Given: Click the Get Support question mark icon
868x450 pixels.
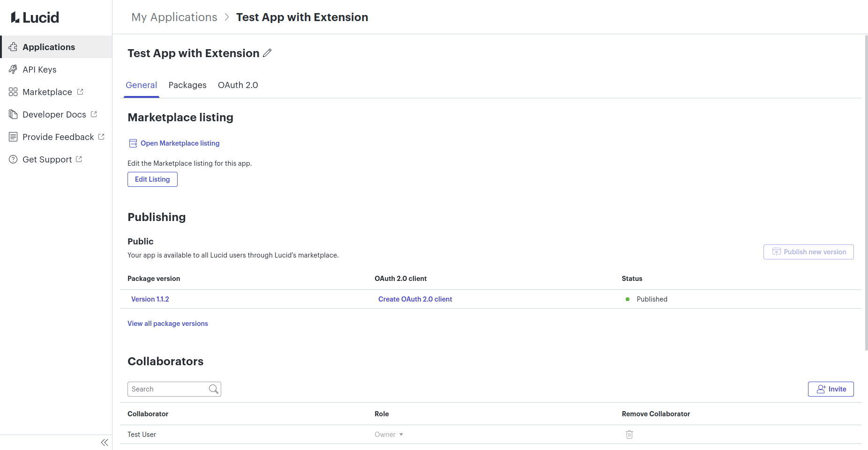Looking at the screenshot, I should (x=13, y=159).
